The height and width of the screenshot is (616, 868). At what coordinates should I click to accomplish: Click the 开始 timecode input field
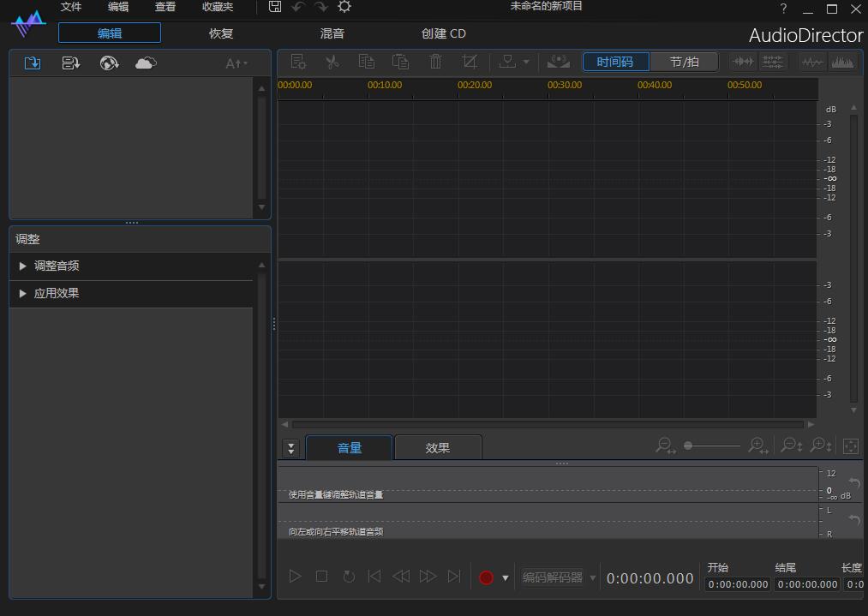[737, 584]
